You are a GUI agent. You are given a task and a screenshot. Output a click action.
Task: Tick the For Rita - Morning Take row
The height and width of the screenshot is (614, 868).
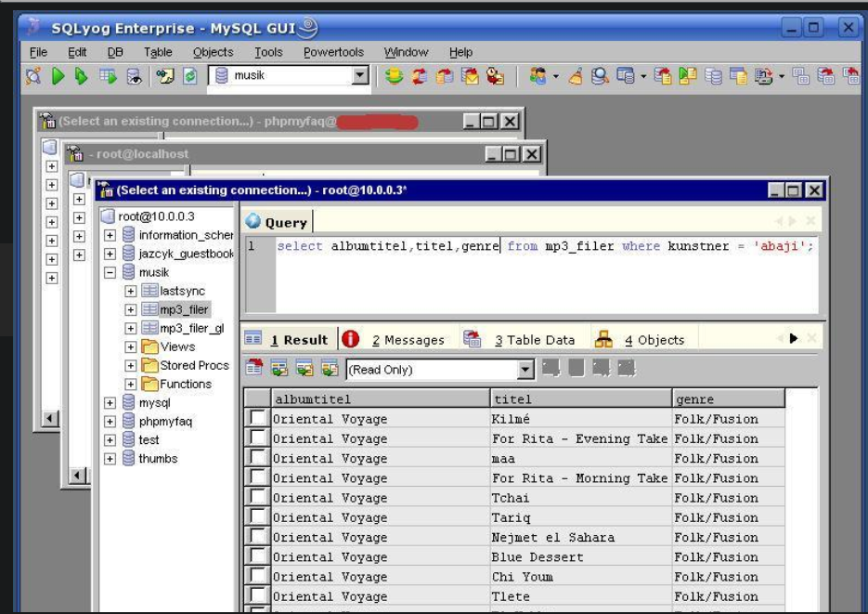pyautogui.click(x=258, y=477)
